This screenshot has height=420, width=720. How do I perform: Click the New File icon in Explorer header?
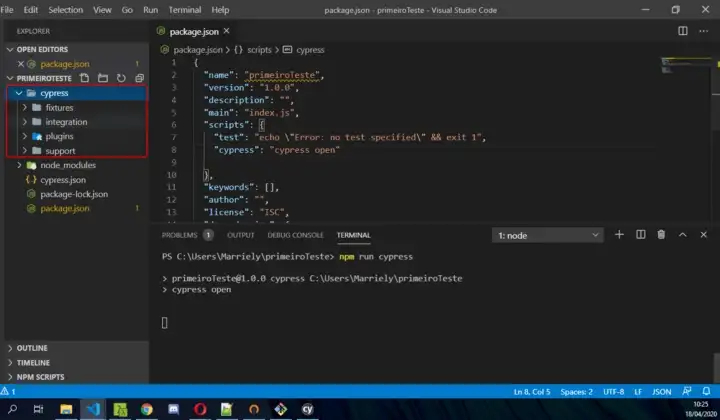click(85, 78)
